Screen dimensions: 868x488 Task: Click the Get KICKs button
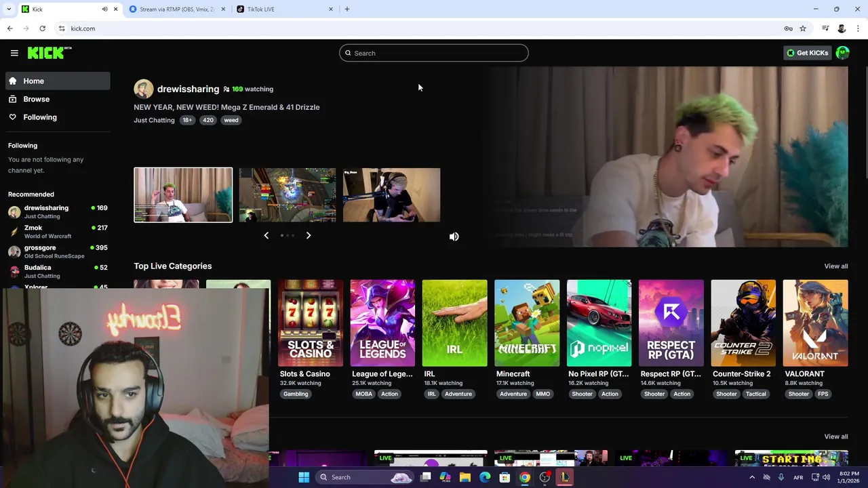click(x=808, y=53)
